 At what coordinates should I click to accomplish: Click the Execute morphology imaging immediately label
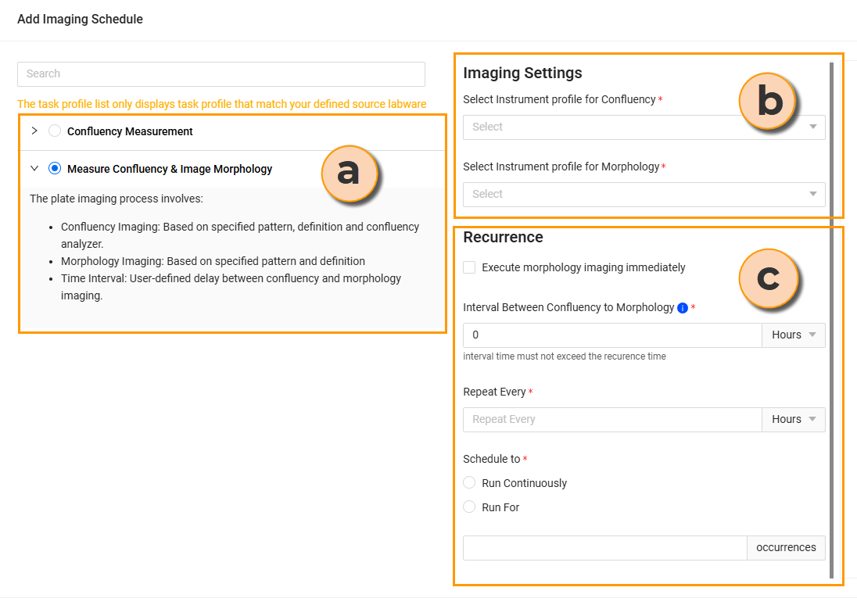[583, 267]
